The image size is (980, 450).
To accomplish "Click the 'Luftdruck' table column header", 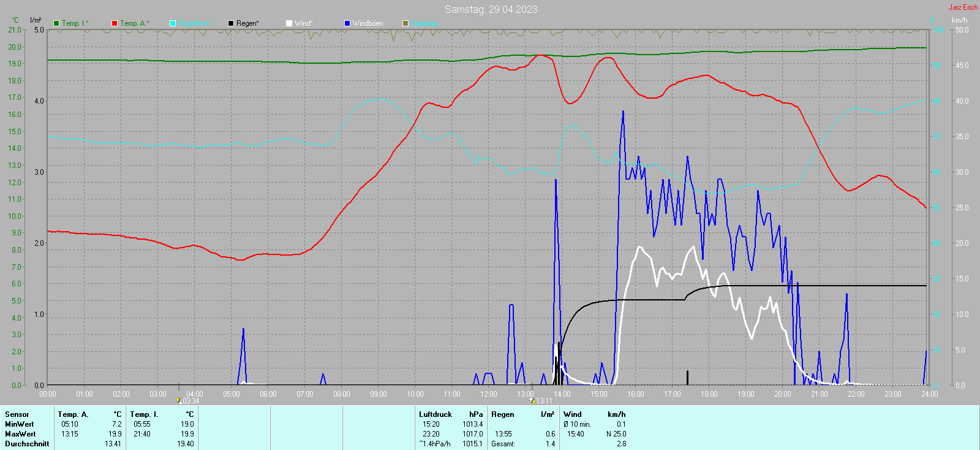I will click(x=435, y=414).
